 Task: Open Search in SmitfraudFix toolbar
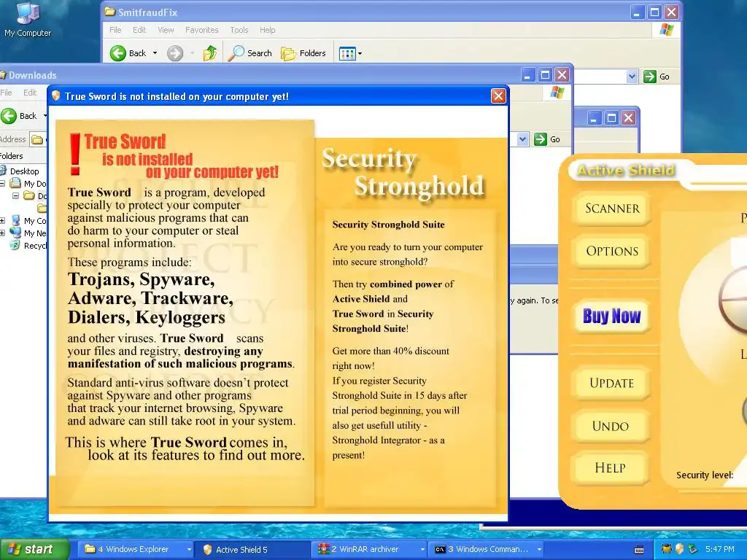pos(250,53)
